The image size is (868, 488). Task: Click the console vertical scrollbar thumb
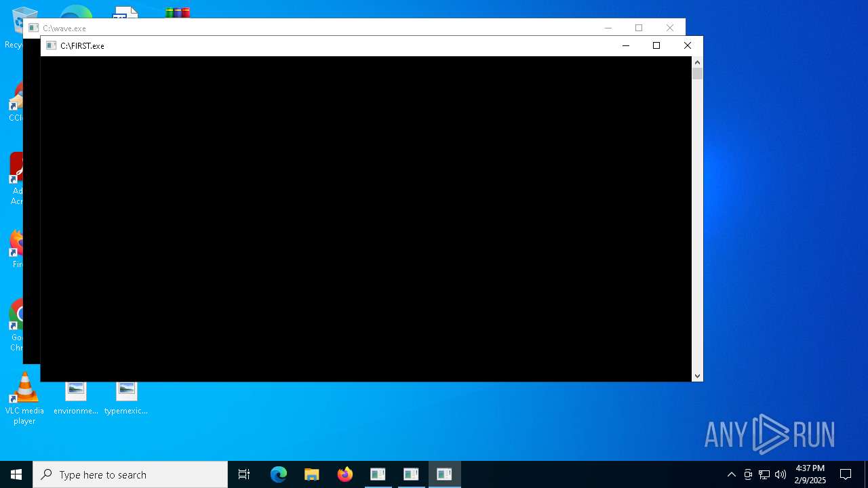coord(697,74)
